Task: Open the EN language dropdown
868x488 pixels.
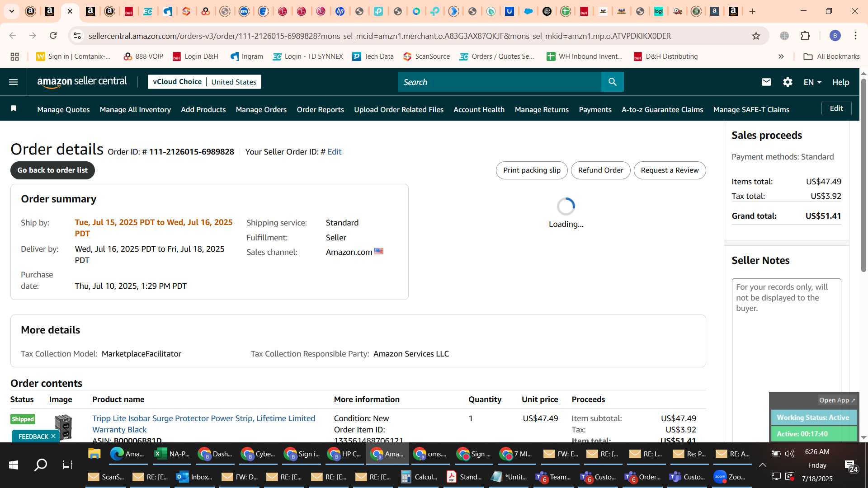Action: tap(812, 82)
